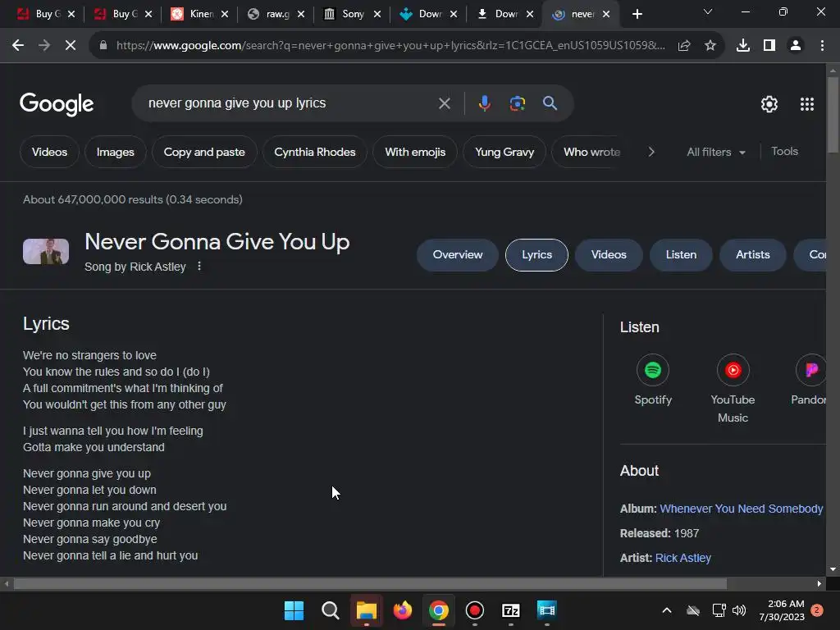840x630 pixels.
Task: Clear the Google search box
Action: (444, 103)
